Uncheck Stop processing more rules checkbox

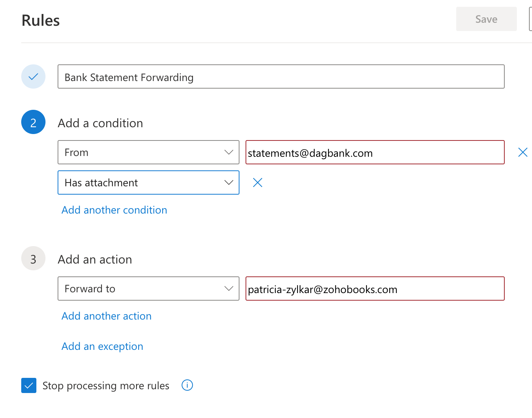point(29,385)
